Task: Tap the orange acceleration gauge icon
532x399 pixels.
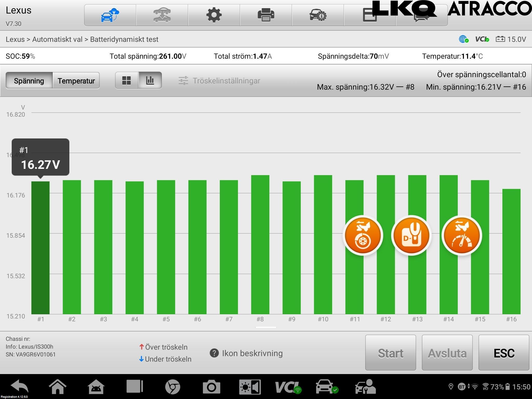Action: tap(462, 236)
